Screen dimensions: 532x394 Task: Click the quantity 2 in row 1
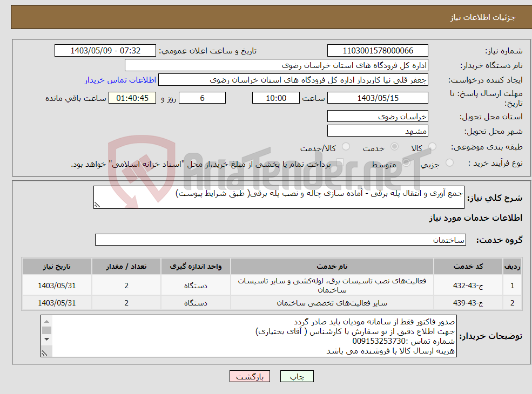tap(126, 286)
